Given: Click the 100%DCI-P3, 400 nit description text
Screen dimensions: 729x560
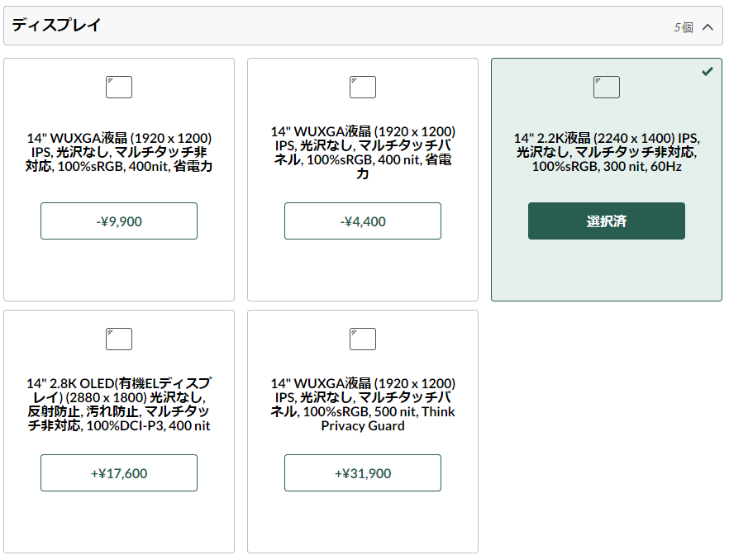Looking at the screenshot, I should tap(118, 405).
